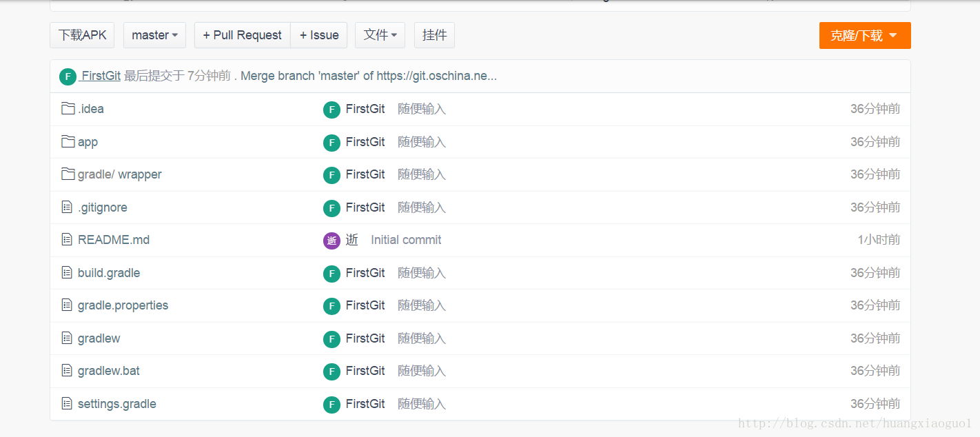Open the gradlew.bat file

tap(109, 371)
